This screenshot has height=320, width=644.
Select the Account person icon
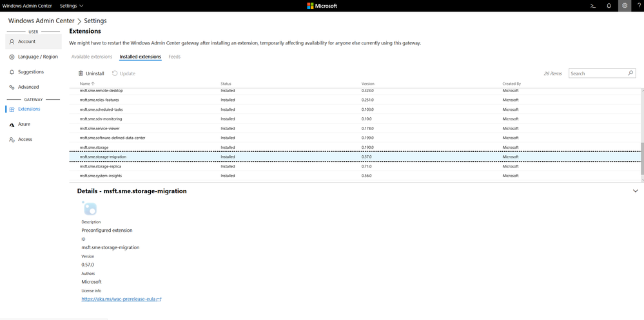click(12, 41)
